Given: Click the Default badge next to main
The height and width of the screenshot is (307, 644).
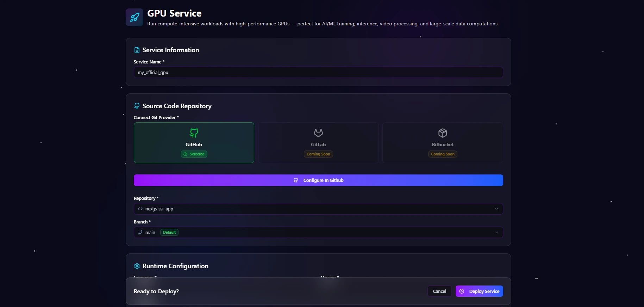Looking at the screenshot, I should tap(169, 232).
